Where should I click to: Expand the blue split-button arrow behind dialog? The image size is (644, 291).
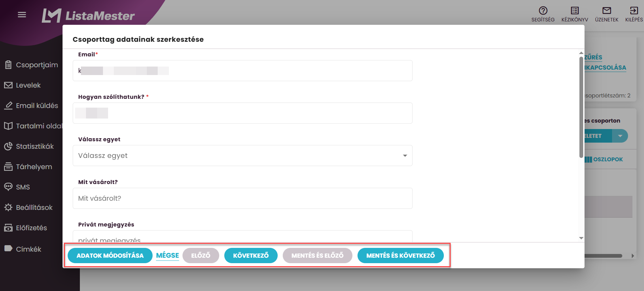click(620, 136)
